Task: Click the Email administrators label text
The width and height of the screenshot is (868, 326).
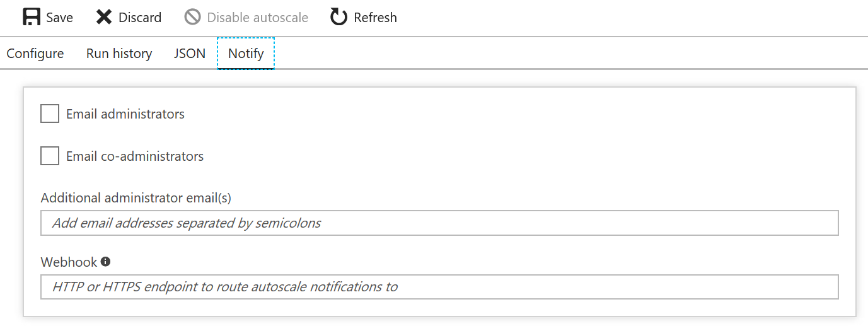Action: coord(125,114)
